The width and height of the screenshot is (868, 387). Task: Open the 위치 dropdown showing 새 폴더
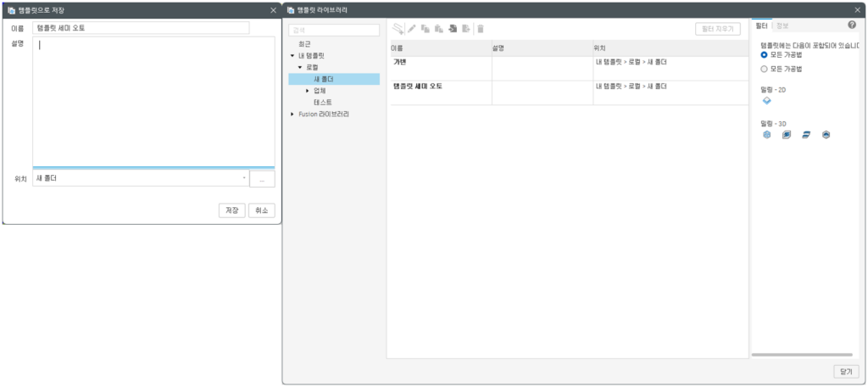coord(141,178)
